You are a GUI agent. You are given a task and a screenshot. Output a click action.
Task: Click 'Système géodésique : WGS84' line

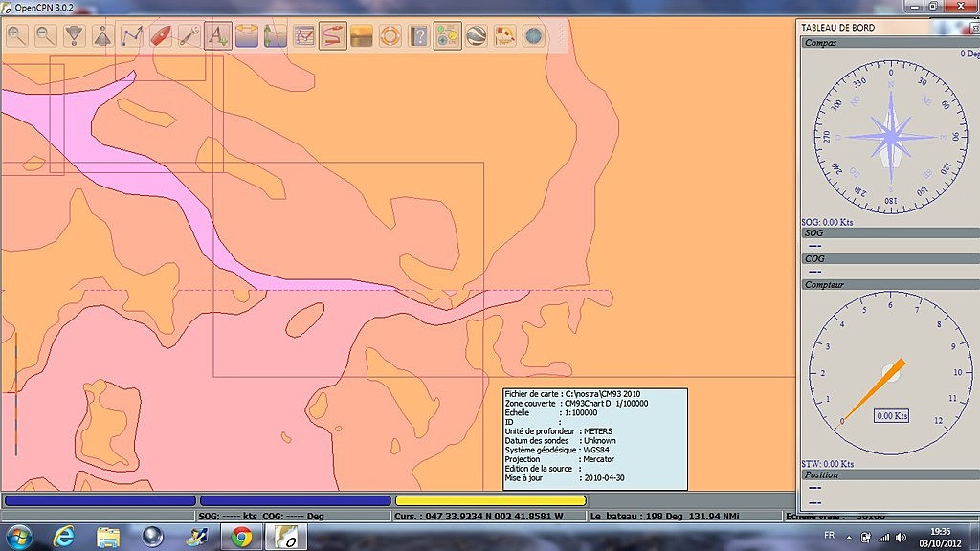557,450
